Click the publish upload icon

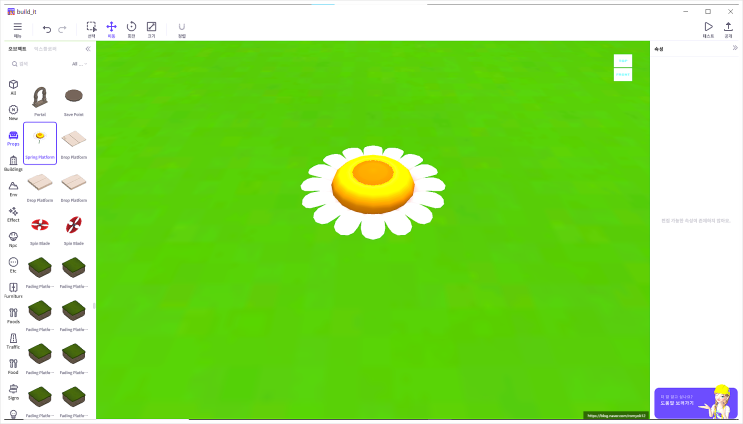click(728, 29)
